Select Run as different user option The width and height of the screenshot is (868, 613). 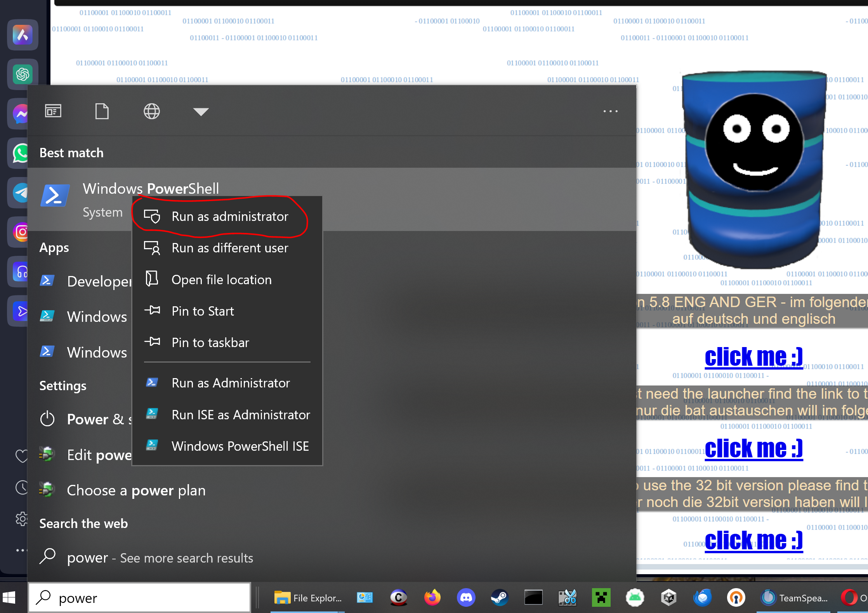click(x=229, y=248)
